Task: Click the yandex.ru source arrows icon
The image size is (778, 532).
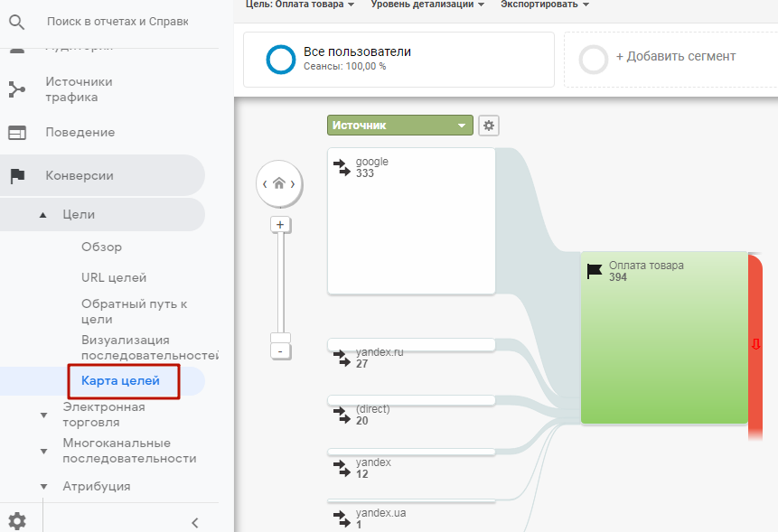Action: click(x=342, y=358)
